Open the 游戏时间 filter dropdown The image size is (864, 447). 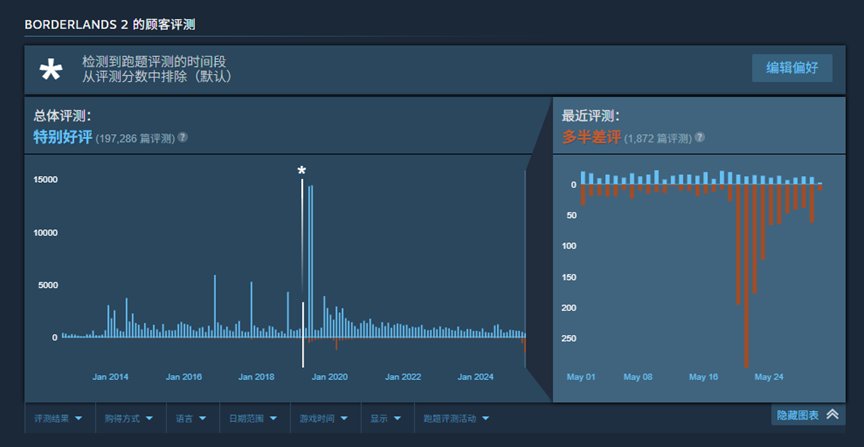tap(323, 418)
